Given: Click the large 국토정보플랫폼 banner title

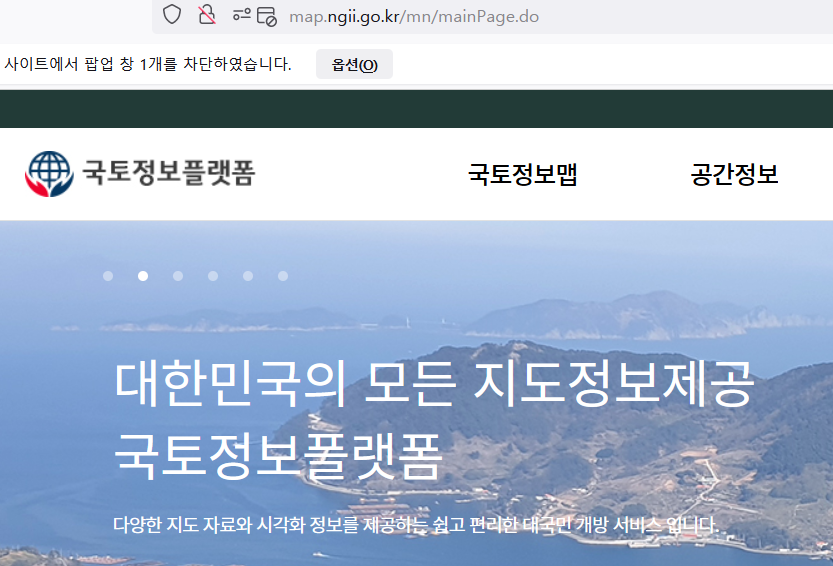Looking at the screenshot, I should tap(278, 457).
